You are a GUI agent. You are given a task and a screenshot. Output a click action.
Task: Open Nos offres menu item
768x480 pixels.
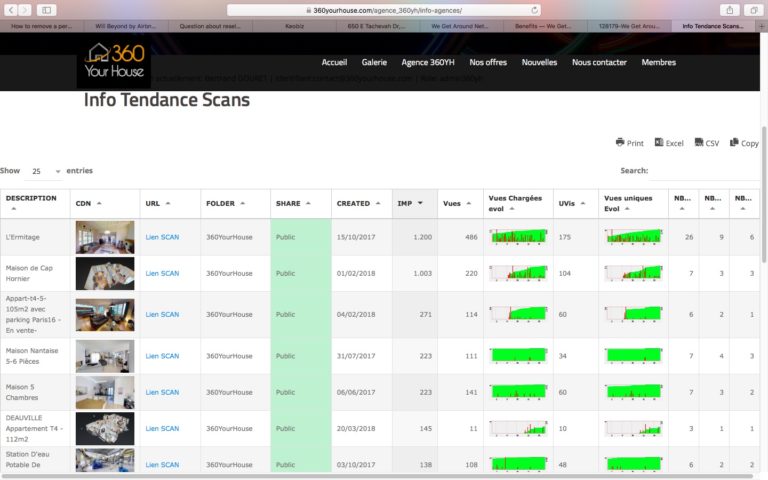[x=488, y=62]
